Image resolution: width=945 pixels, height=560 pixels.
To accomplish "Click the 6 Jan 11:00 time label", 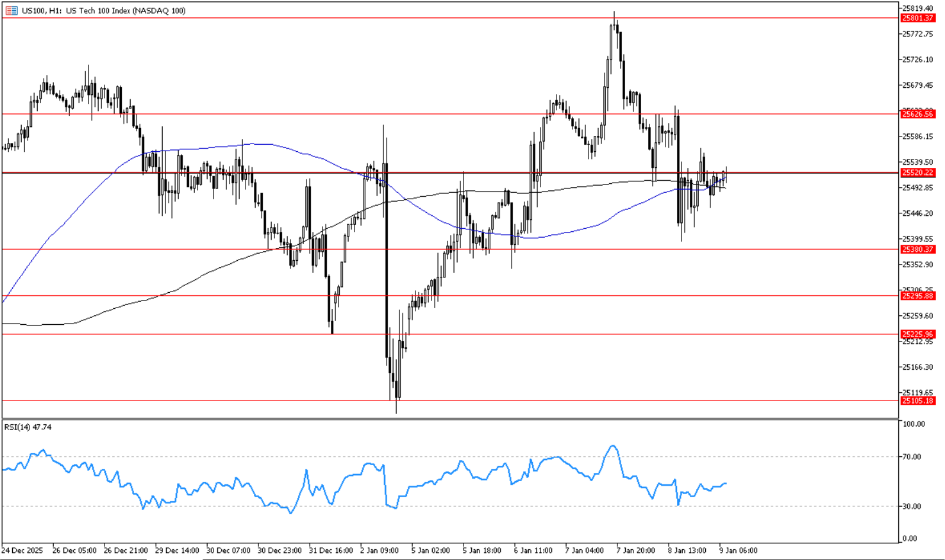I will pos(533,550).
